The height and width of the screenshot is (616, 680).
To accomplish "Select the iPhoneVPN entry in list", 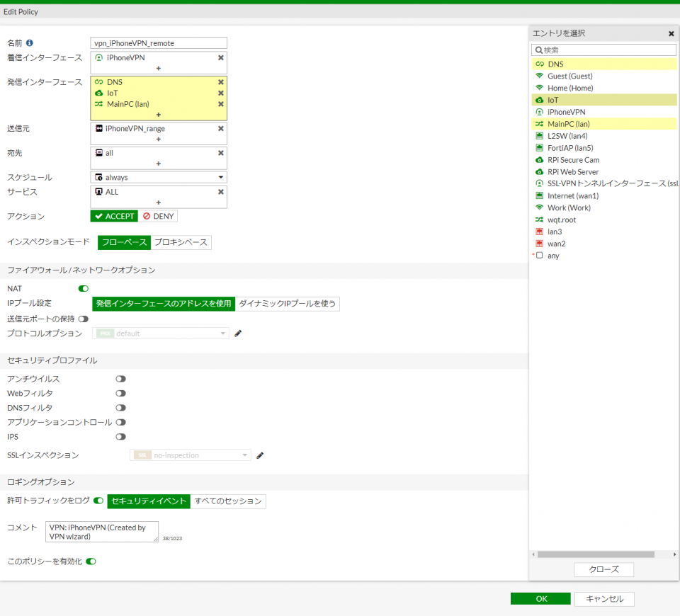I will point(603,112).
